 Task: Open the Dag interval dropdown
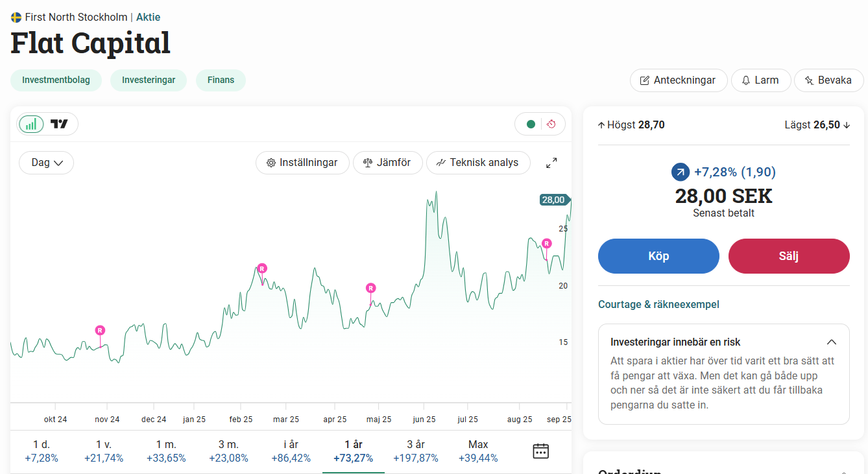pos(47,163)
